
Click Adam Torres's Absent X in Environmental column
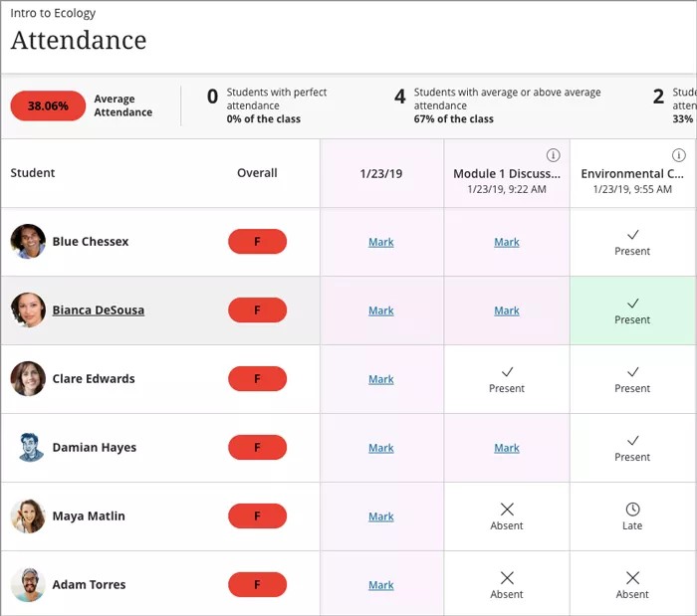(632, 578)
